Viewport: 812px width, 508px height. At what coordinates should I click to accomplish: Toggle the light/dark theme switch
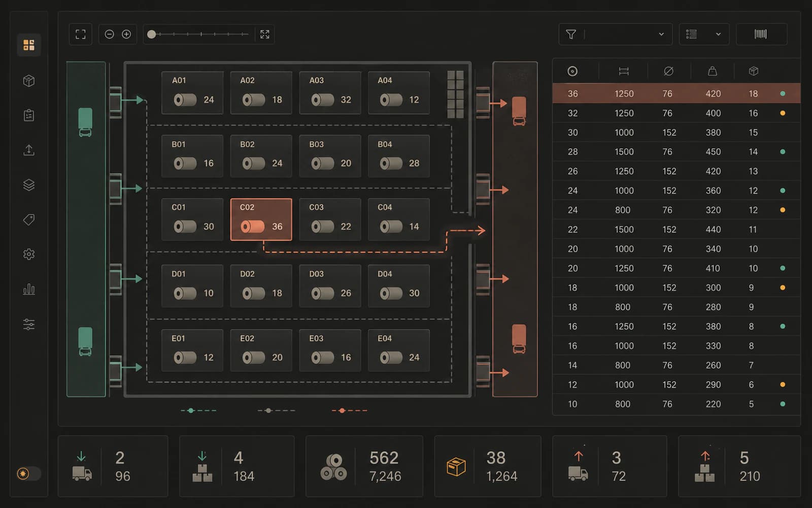coord(28,473)
